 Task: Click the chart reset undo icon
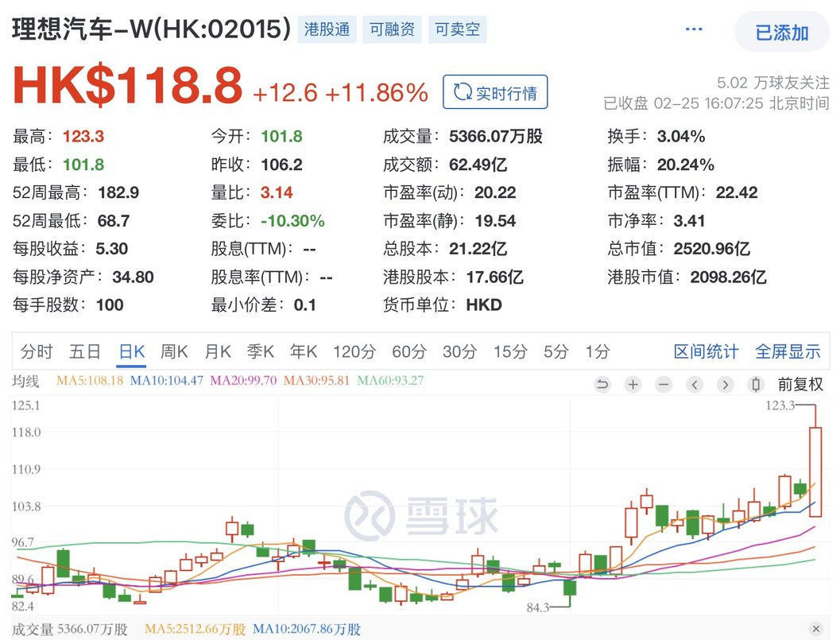coord(602,384)
